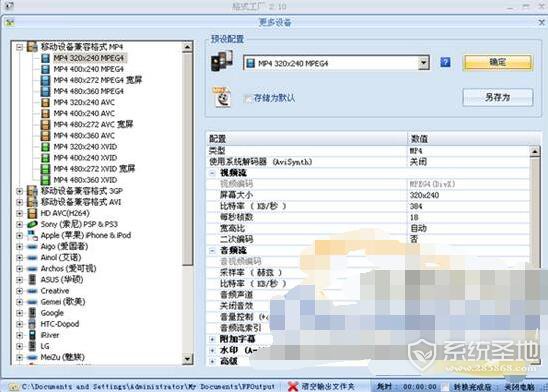Click icon for MP4 480x272 XVID 宽屏

click(x=45, y=169)
